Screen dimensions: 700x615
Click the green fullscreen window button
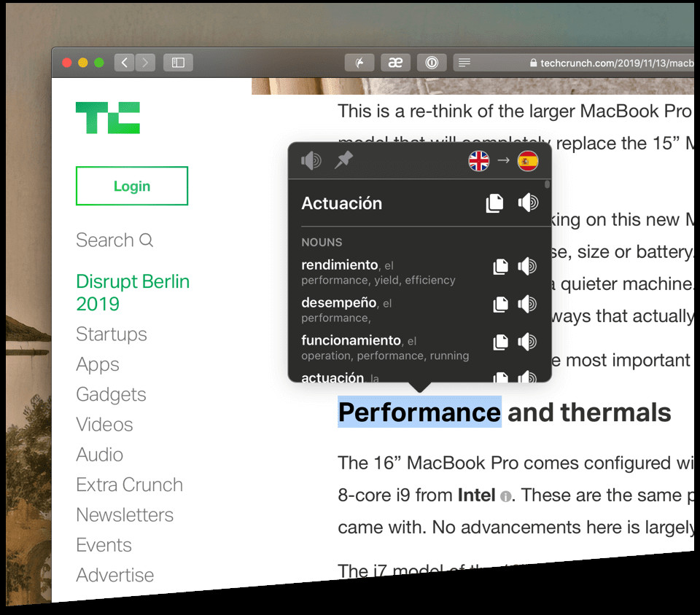[x=99, y=63]
